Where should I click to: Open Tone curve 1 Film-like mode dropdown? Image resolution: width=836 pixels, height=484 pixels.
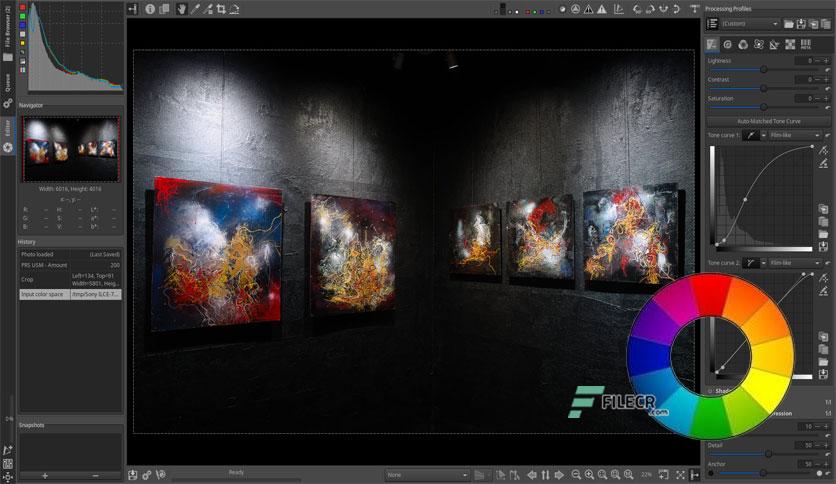coord(794,135)
